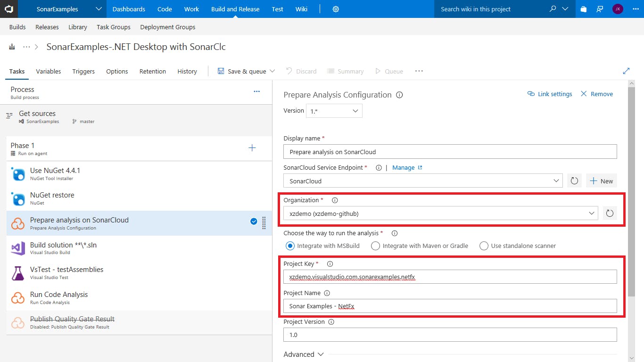644x362 pixels.
Task: Open the toolbar more actions ellipsis
Action: (x=419, y=71)
